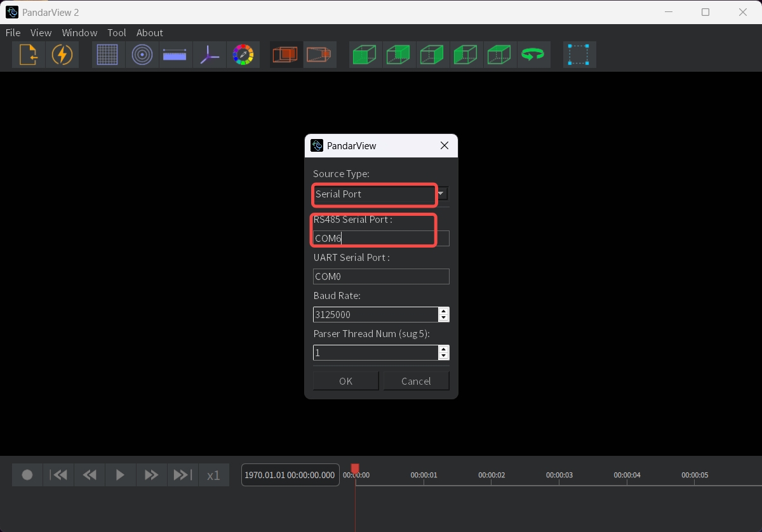Open the Tool menu

[x=117, y=33]
